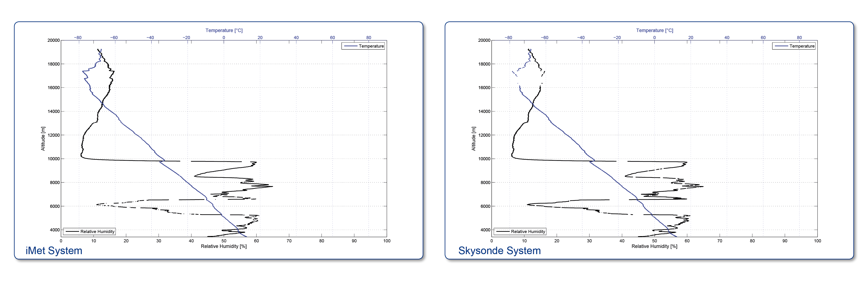Click iMet Relative Humidity [%] axis label
This screenshot has height=281, width=868.
pyautogui.click(x=224, y=246)
